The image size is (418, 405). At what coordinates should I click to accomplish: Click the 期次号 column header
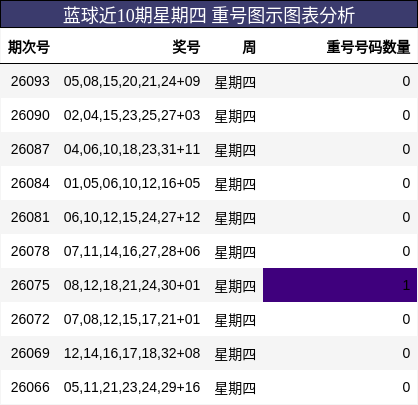point(29,47)
